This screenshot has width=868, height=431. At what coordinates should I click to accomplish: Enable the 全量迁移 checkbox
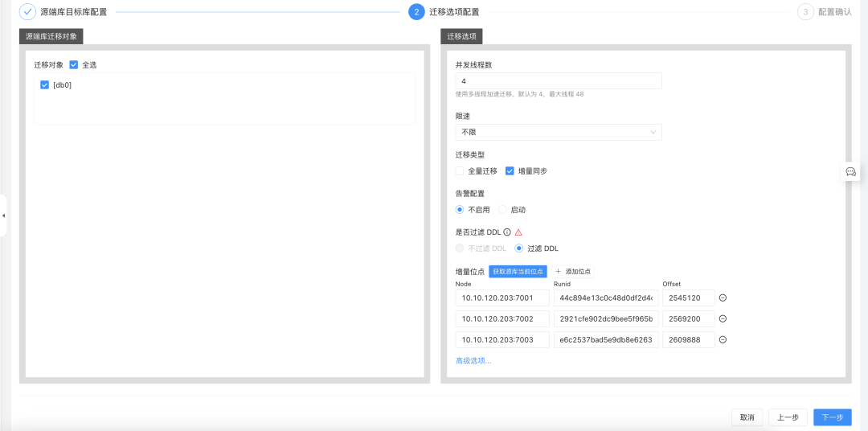tap(460, 171)
